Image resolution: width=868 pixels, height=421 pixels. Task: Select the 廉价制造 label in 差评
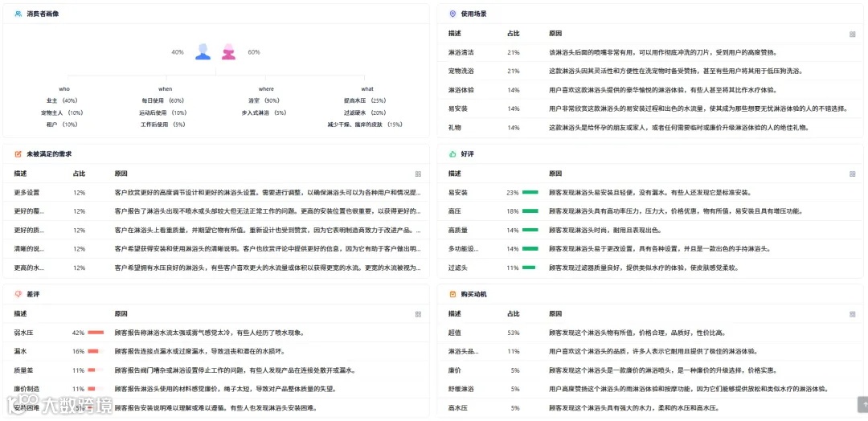[27, 389]
